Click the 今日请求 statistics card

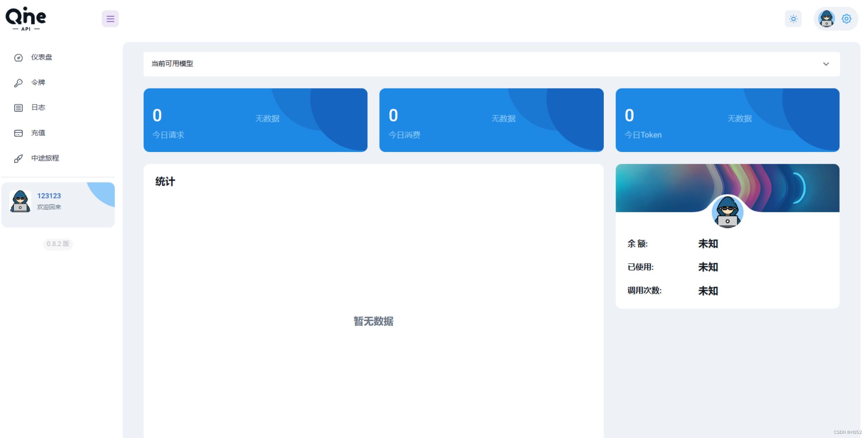[x=255, y=120]
